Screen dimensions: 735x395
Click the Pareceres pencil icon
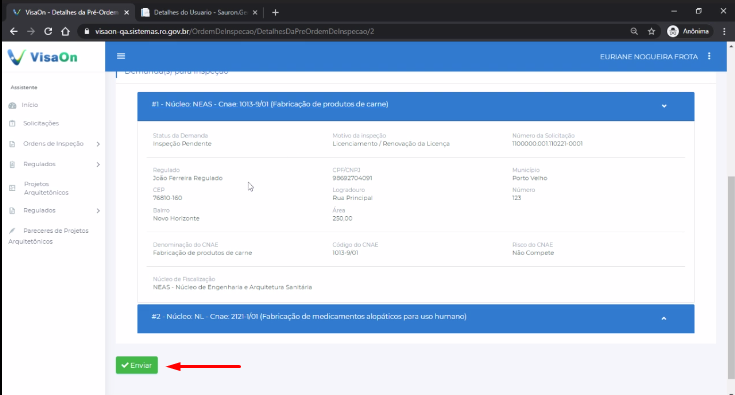pyautogui.click(x=12, y=231)
